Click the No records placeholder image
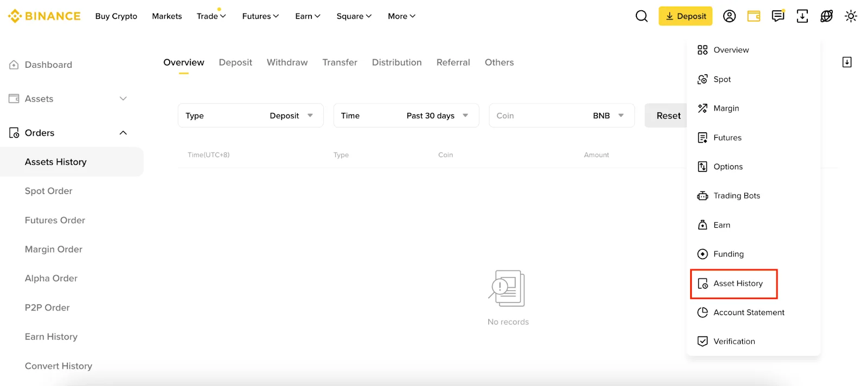The width and height of the screenshot is (868, 386). coord(507,288)
